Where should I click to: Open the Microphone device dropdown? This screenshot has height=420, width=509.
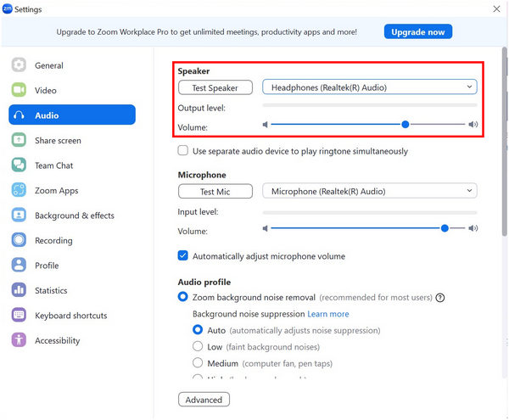(x=369, y=191)
